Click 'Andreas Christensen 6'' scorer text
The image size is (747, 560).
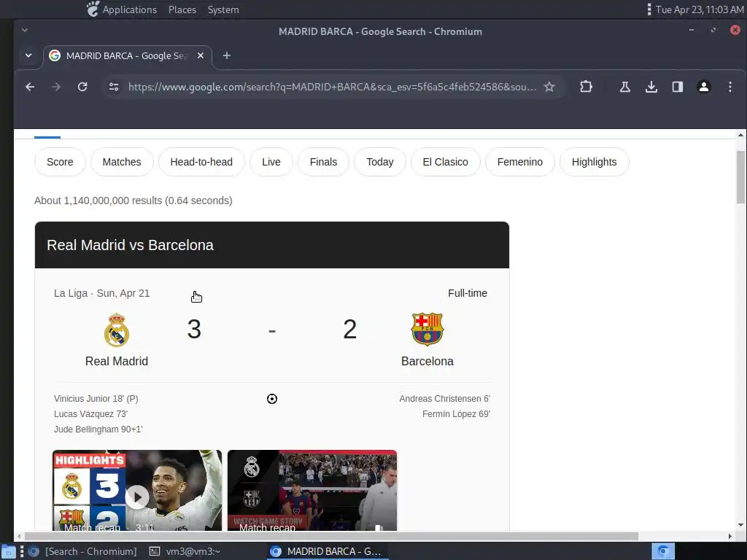tap(444, 399)
